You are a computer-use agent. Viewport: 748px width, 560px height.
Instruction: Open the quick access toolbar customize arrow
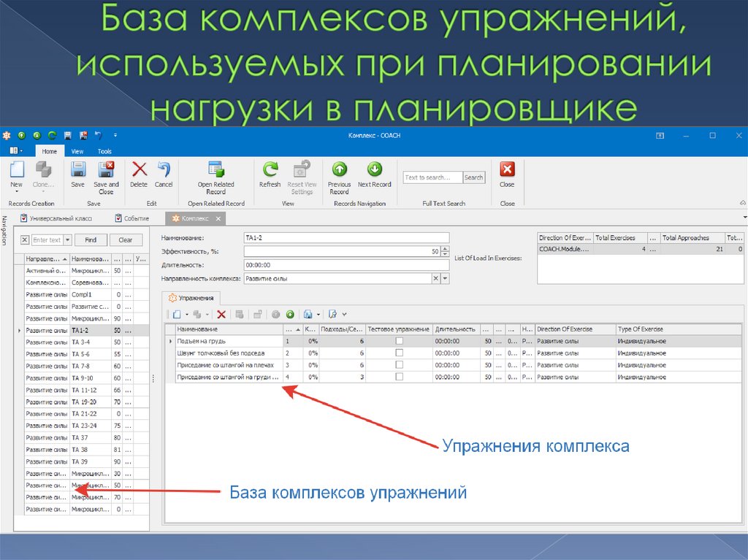[x=115, y=136]
